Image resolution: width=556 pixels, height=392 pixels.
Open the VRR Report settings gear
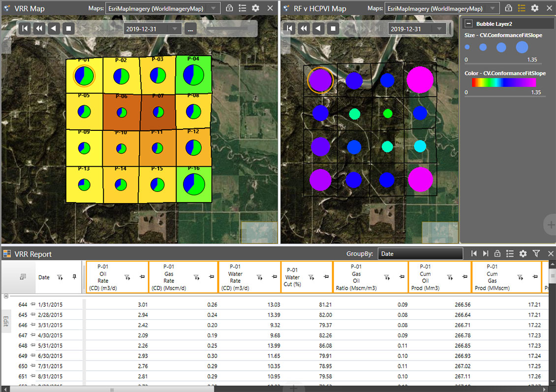coord(523,253)
